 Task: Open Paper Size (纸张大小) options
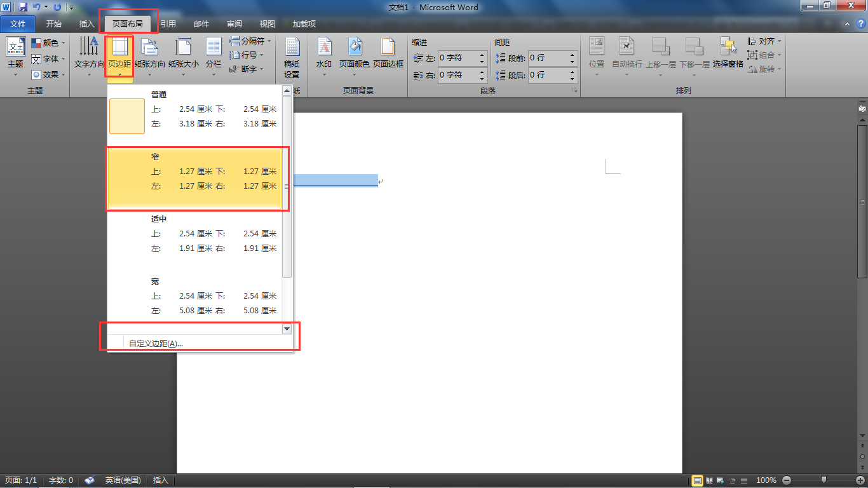point(184,57)
